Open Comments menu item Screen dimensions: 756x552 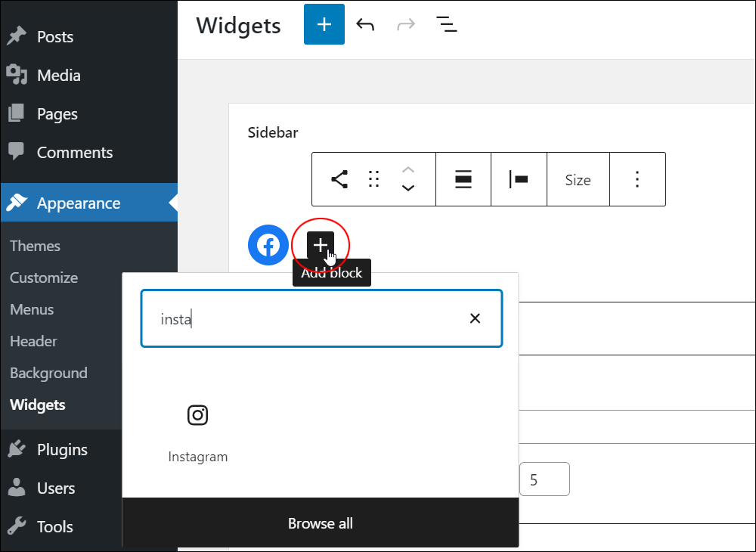point(75,152)
